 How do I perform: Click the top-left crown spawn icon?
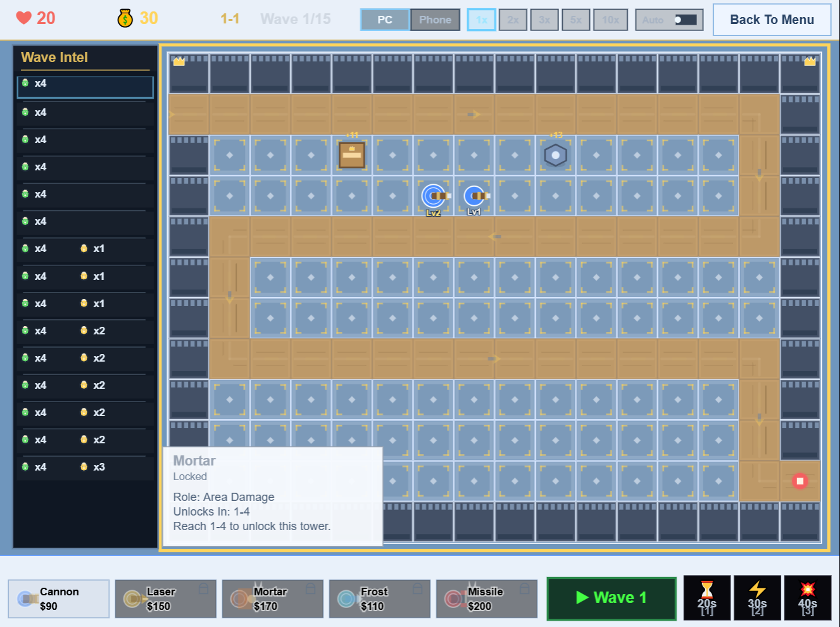pos(179,61)
